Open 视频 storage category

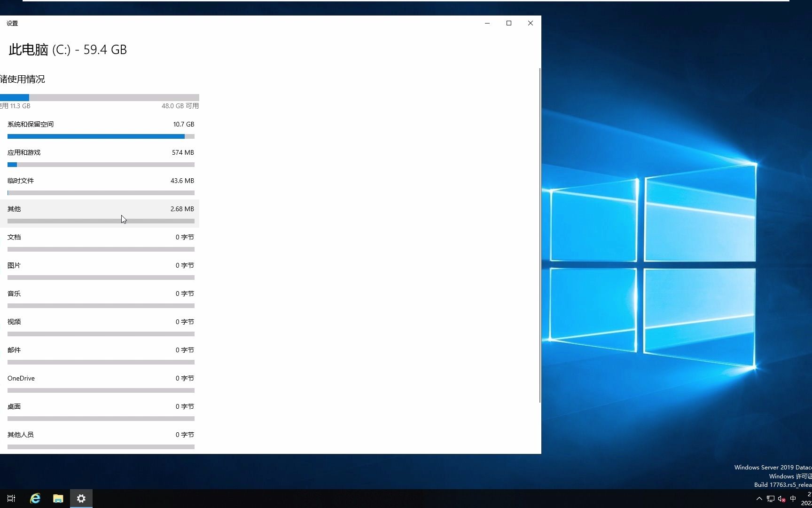point(100,326)
